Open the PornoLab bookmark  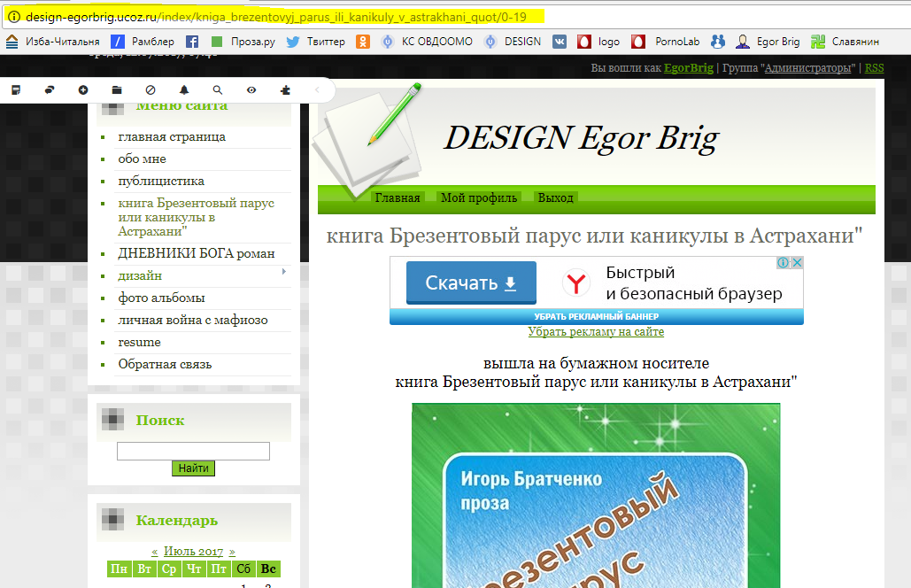(x=666, y=42)
